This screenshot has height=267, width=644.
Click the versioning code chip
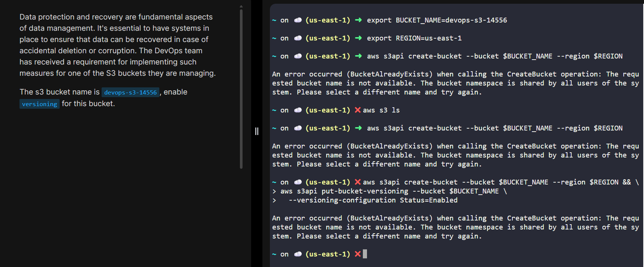[x=39, y=104]
